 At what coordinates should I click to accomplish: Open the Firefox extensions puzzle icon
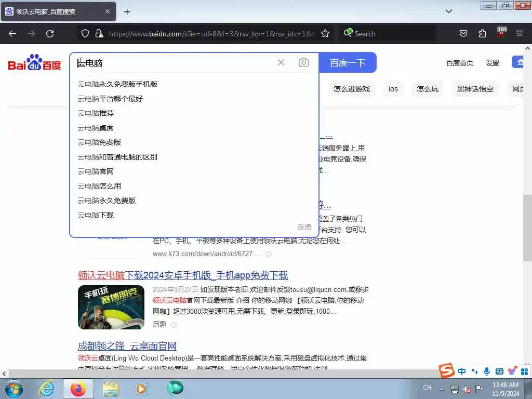coord(482,34)
